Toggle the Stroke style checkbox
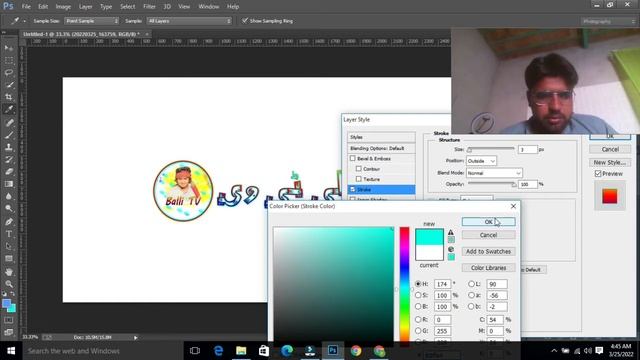640x360 pixels. [x=353, y=189]
